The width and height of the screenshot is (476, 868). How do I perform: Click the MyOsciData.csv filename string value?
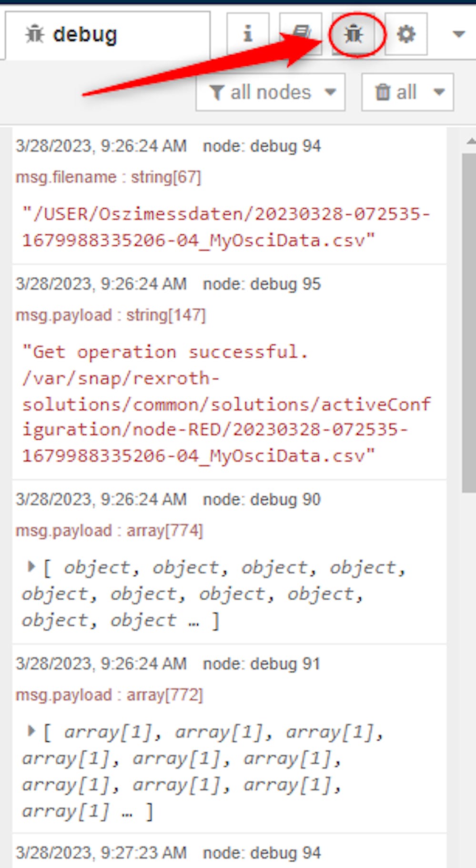(226, 227)
